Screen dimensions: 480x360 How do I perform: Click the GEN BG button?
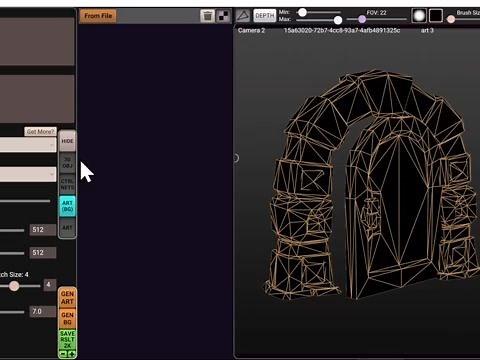pos(67,318)
